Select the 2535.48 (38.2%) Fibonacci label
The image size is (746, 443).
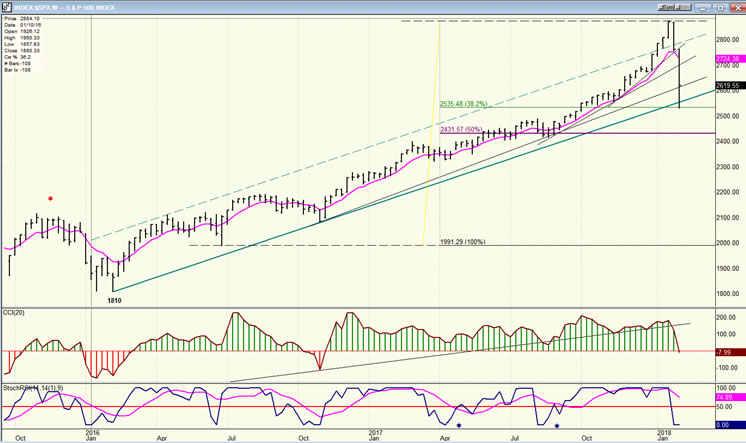pos(467,102)
